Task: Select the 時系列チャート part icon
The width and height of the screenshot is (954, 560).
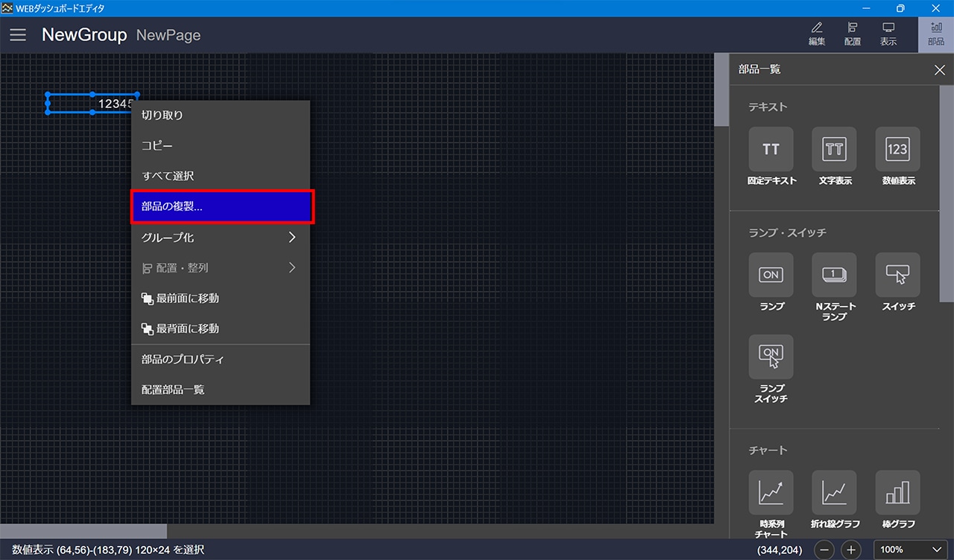Action: tap(771, 493)
